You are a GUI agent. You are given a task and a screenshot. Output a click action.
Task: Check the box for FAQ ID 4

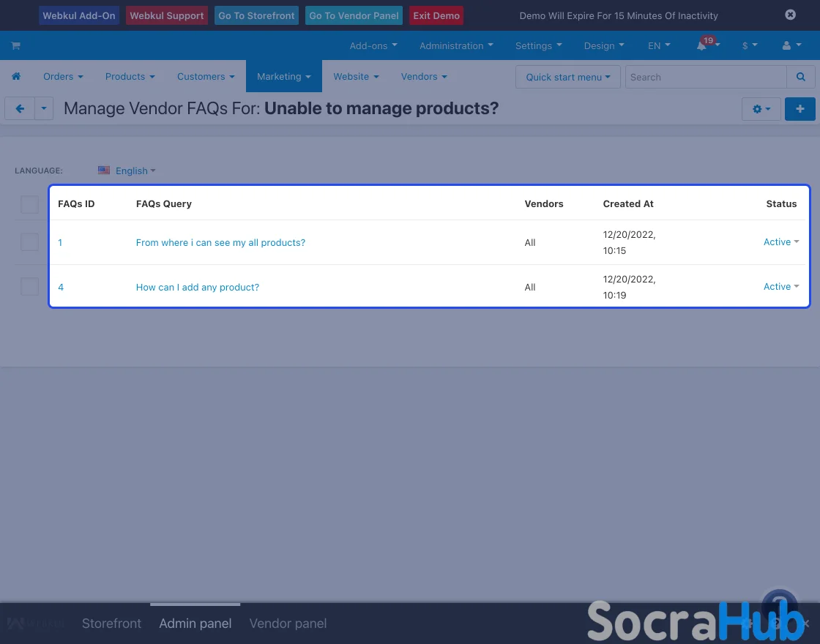[29, 287]
